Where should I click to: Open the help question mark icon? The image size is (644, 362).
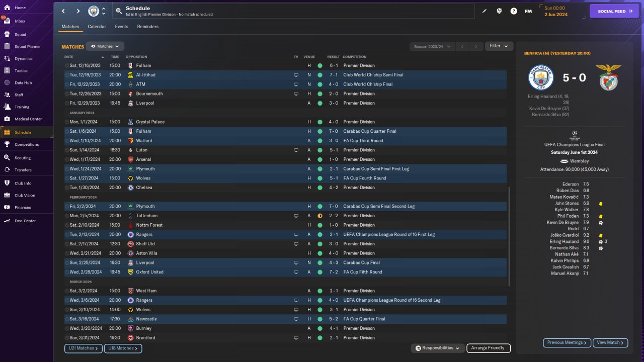(514, 11)
